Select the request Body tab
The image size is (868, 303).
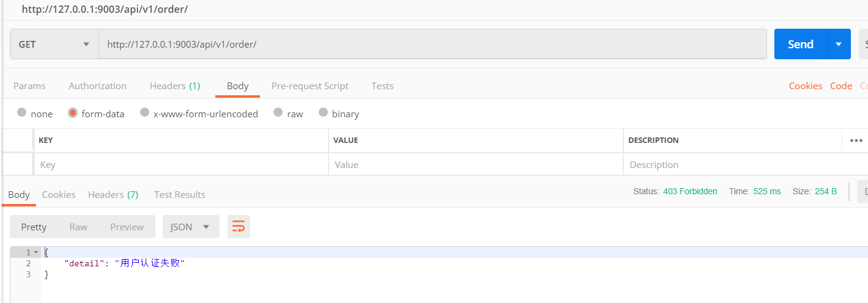(x=237, y=86)
